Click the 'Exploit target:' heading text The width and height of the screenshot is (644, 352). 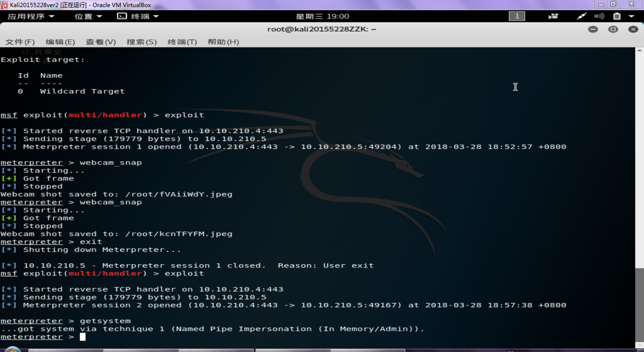(x=43, y=60)
